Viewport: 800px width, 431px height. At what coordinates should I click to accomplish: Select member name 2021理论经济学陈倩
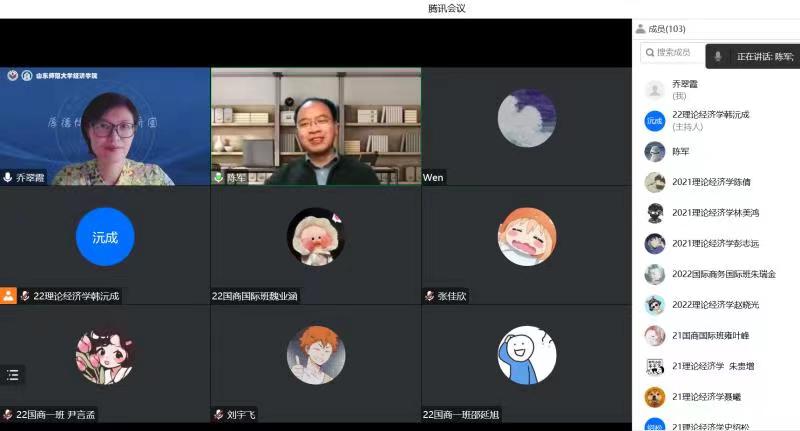711,182
